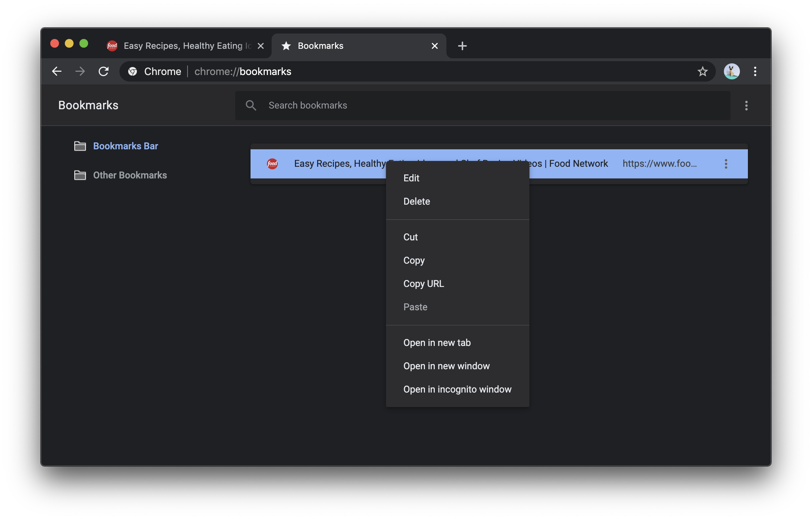Click the chrome://bookmarks address bar
This screenshot has width=812, height=520.
click(x=417, y=71)
